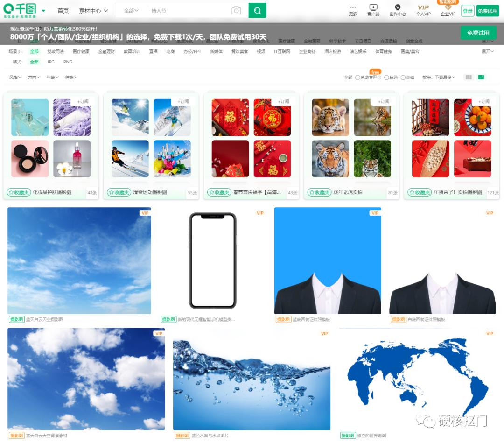
Task: Switch to the green waterfall layout icon
Action: (x=481, y=77)
